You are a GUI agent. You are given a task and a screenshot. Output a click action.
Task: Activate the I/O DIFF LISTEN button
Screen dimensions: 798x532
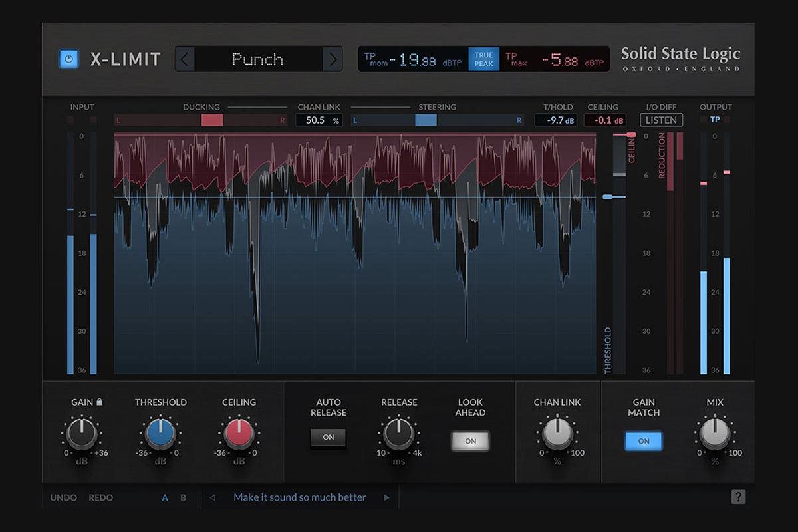pos(661,120)
